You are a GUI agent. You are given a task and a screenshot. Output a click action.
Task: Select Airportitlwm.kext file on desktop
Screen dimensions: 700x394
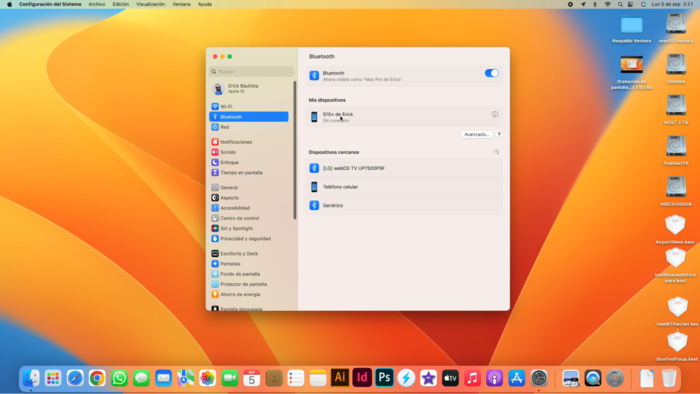(x=675, y=229)
